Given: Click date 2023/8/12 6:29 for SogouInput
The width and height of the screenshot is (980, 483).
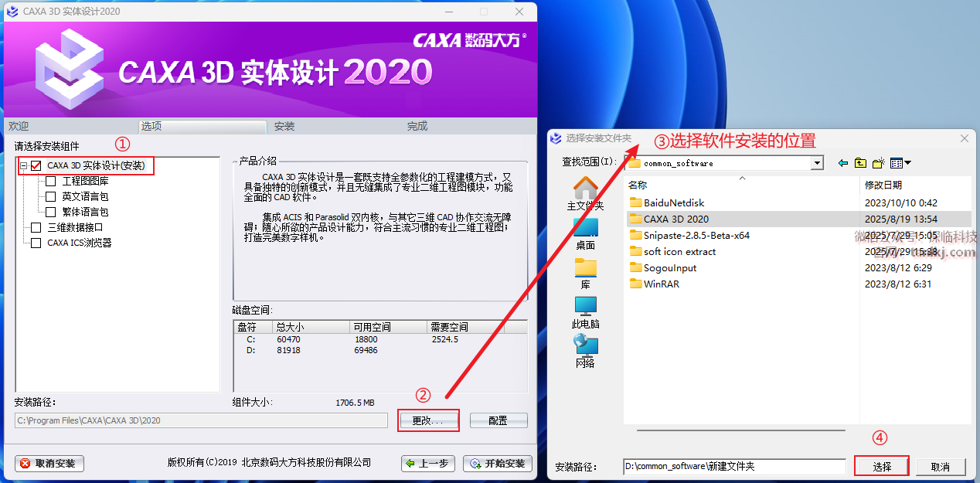Looking at the screenshot, I should tap(898, 267).
